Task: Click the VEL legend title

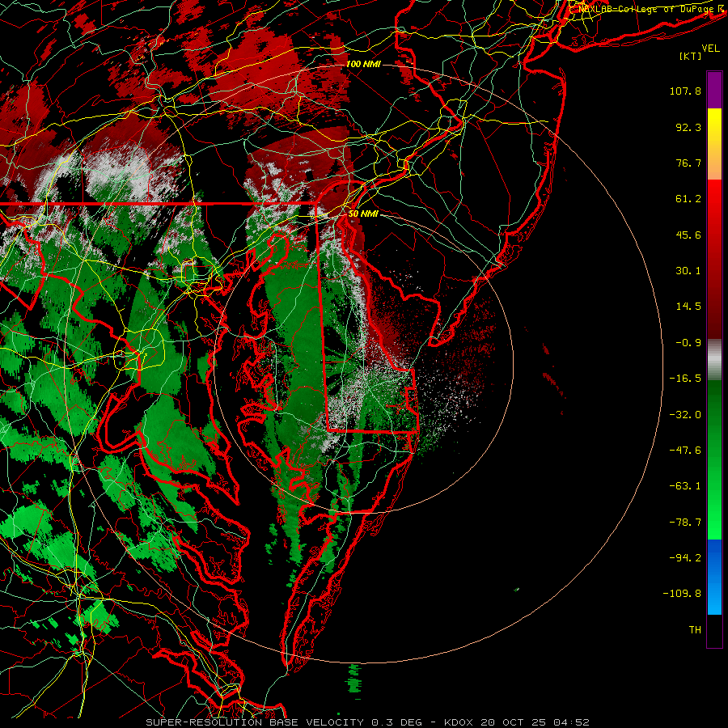Action: click(710, 49)
